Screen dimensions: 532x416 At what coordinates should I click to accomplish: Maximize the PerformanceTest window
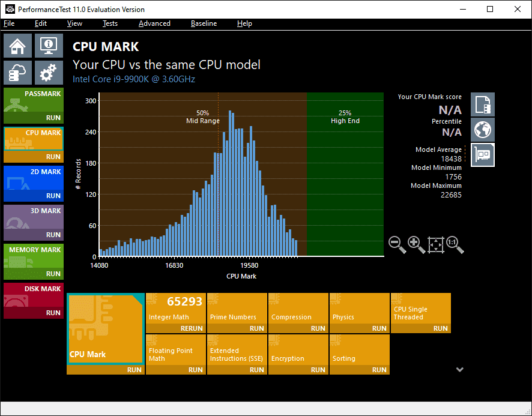(489, 9)
